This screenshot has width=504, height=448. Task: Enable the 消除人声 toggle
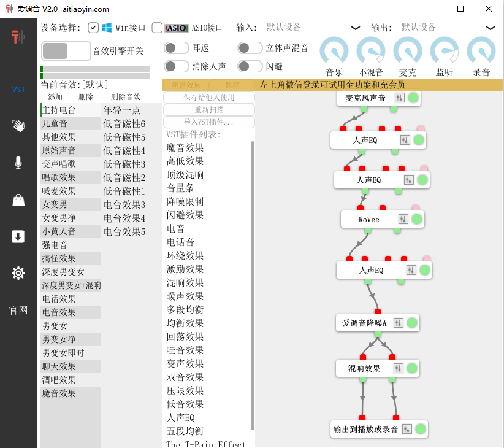pyautogui.click(x=176, y=66)
